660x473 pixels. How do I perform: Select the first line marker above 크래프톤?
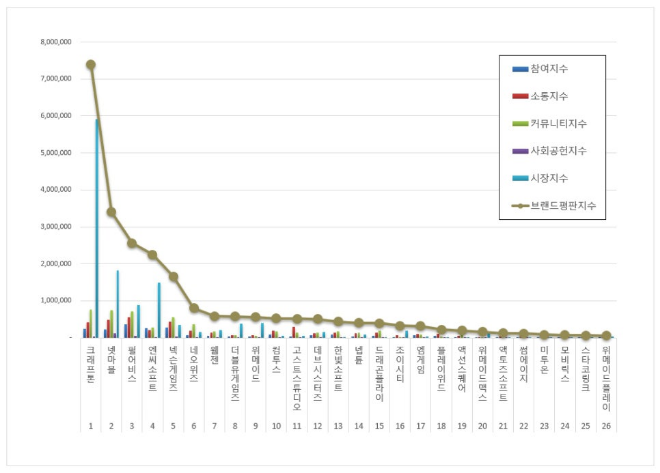tap(90, 65)
